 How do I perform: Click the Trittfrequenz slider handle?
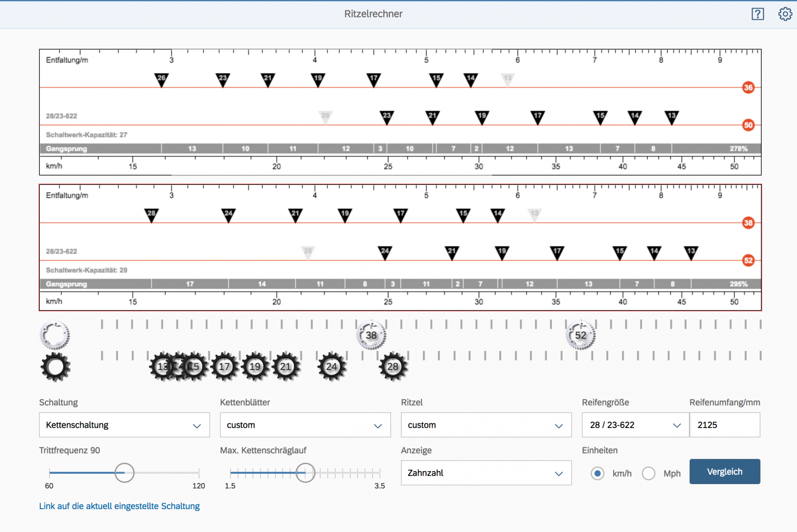click(x=125, y=473)
